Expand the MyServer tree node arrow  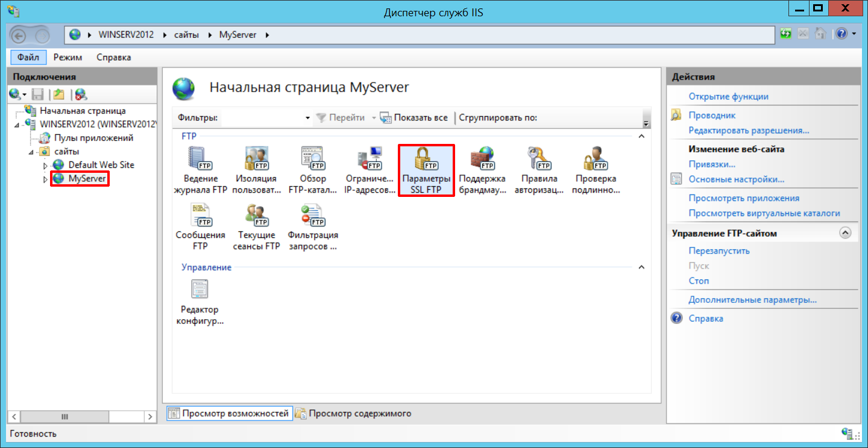click(45, 179)
